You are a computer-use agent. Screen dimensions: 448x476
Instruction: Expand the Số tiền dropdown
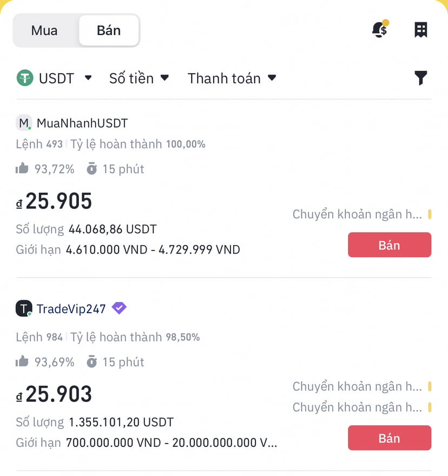139,78
